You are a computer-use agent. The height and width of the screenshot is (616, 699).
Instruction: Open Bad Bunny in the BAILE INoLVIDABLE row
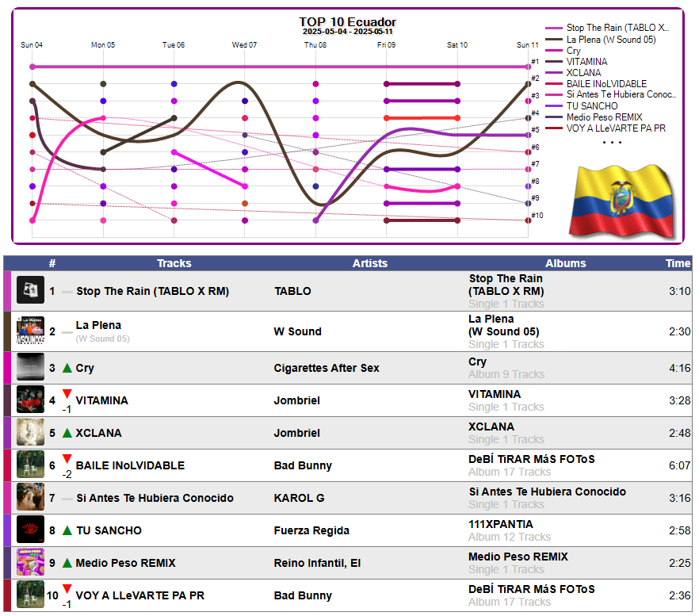point(303,465)
